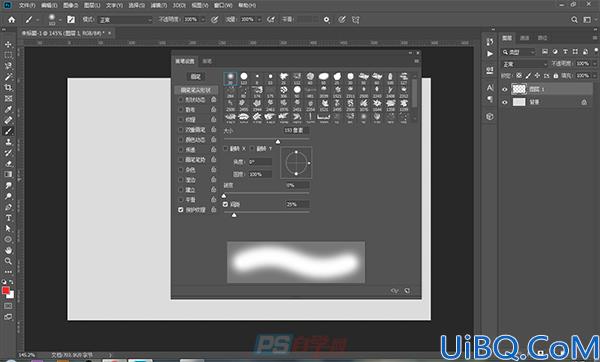
Task: Open the brush mode dropdown in options bar
Action: point(125,20)
